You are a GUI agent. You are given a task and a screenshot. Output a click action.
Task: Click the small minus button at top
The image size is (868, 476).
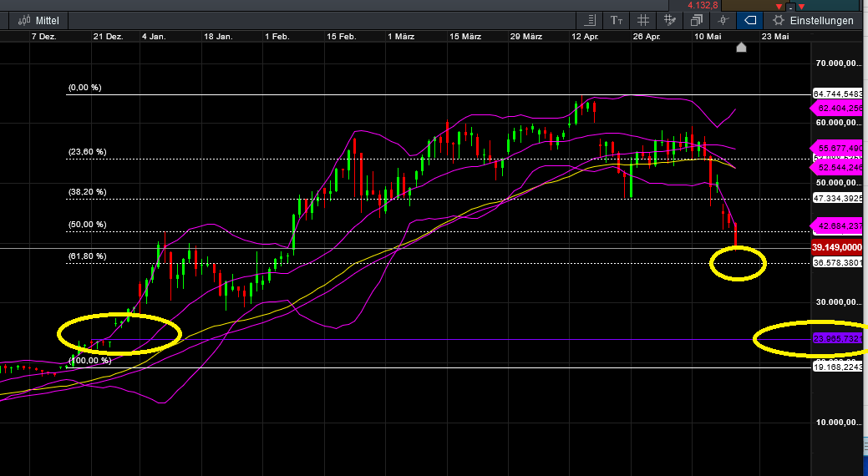pos(790,8)
